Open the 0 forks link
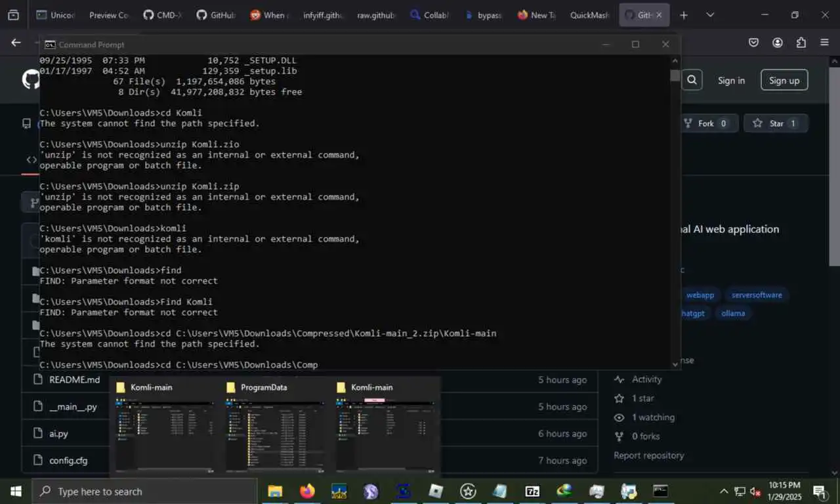840x504 pixels. (x=646, y=436)
